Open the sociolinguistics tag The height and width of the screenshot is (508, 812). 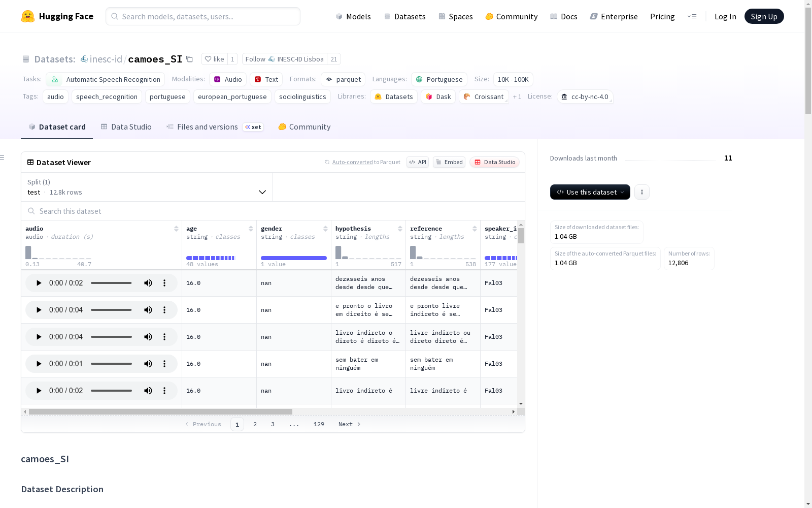click(x=302, y=97)
